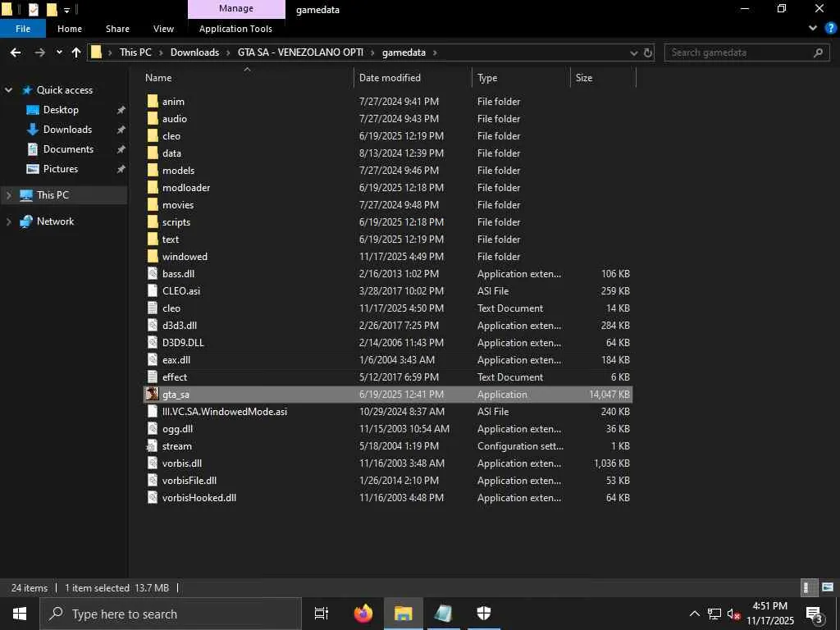Open the Windows Start menu

coord(20,614)
